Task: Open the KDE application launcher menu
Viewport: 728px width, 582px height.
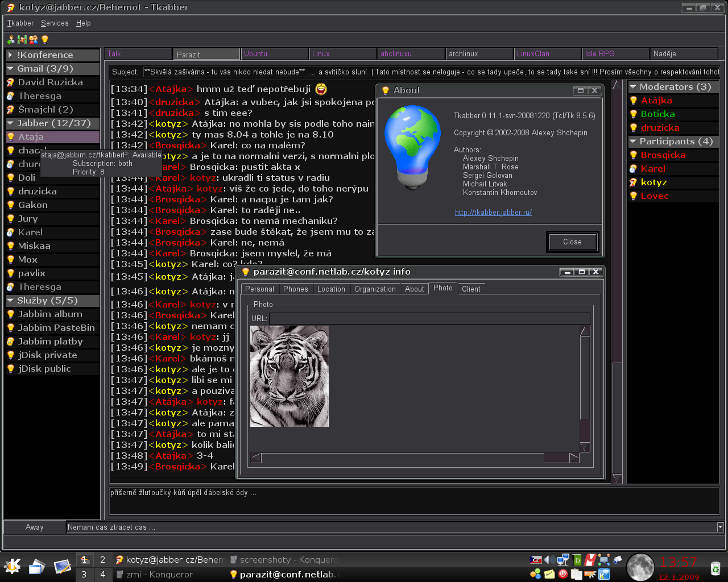Action: (x=12, y=566)
